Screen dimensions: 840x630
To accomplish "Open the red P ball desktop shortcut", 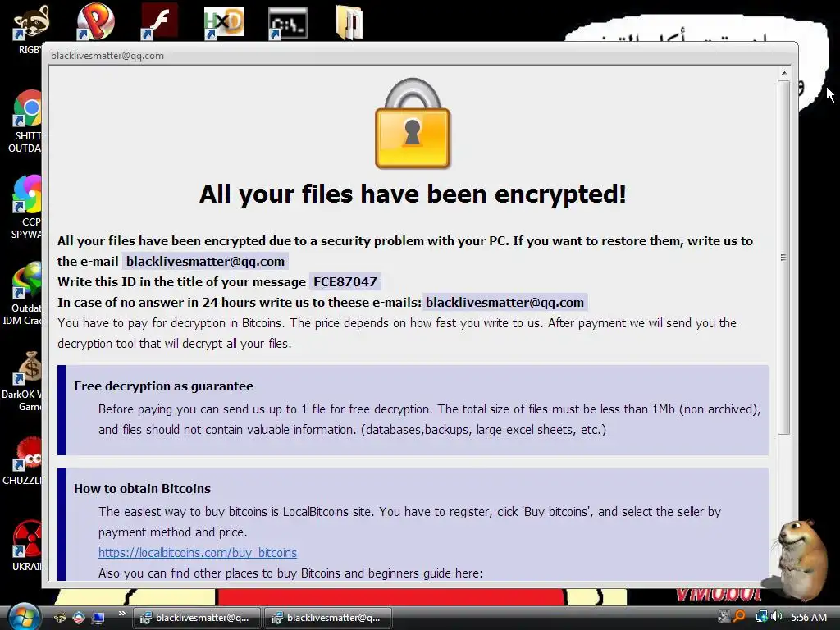I will pos(95,21).
